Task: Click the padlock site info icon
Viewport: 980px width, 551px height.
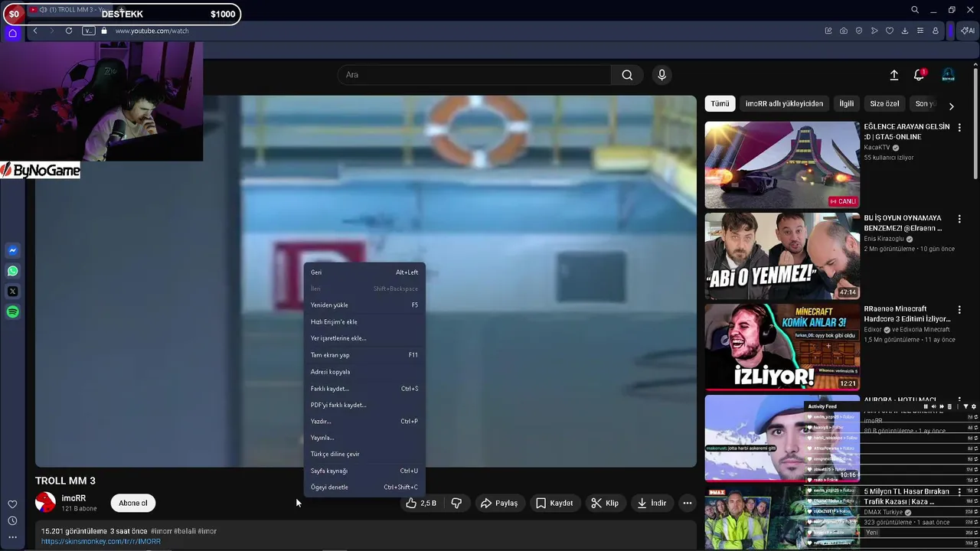Action: click(x=104, y=31)
